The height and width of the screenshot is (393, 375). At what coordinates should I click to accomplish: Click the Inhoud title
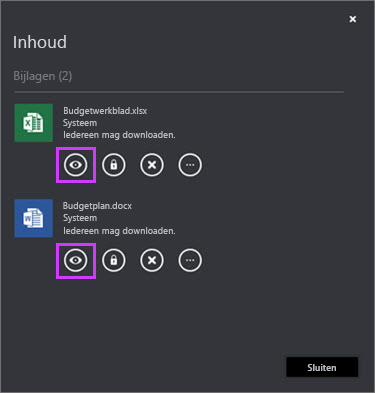40,42
